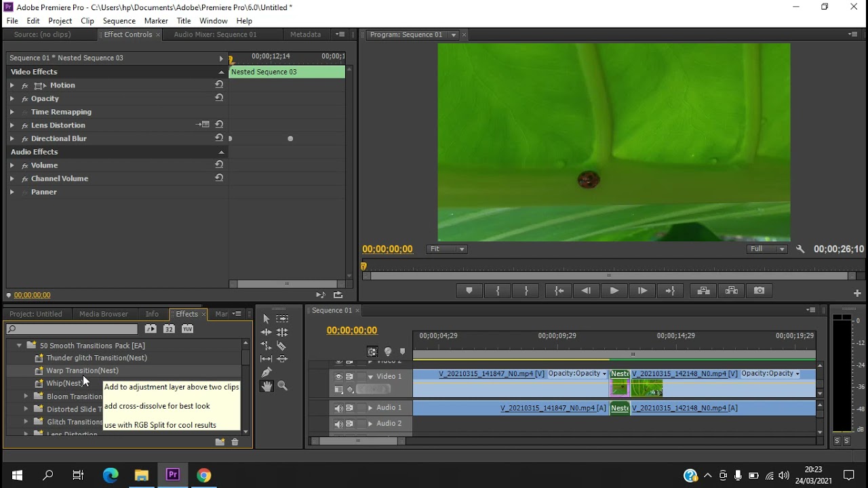
Task: Delete custom item with Effects trash icon
Action: (235, 442)
